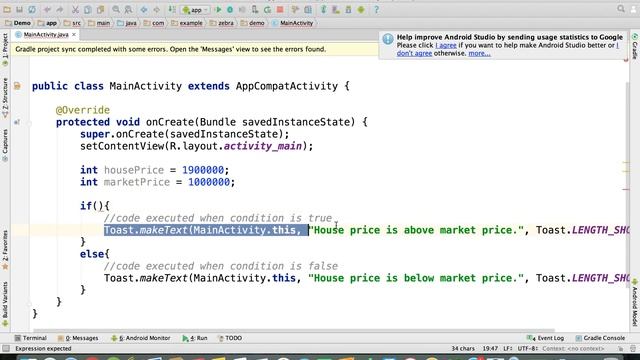This screenshot has width=640, height=360.
Task: Open the Event Log
Action: 546,338
